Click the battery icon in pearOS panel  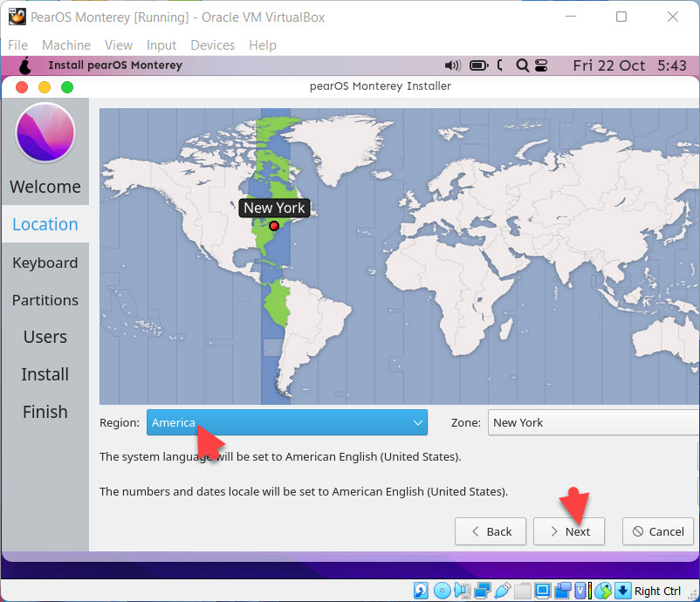(479, 65)
